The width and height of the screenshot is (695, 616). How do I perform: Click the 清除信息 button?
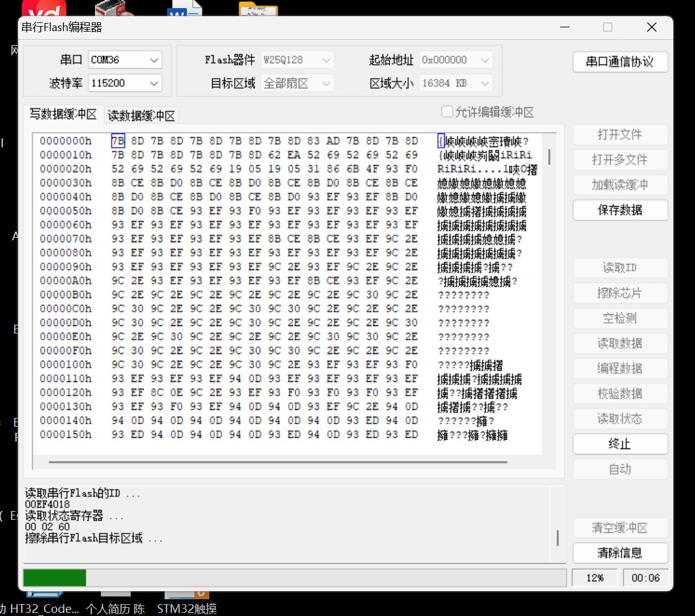click(620, 553)
